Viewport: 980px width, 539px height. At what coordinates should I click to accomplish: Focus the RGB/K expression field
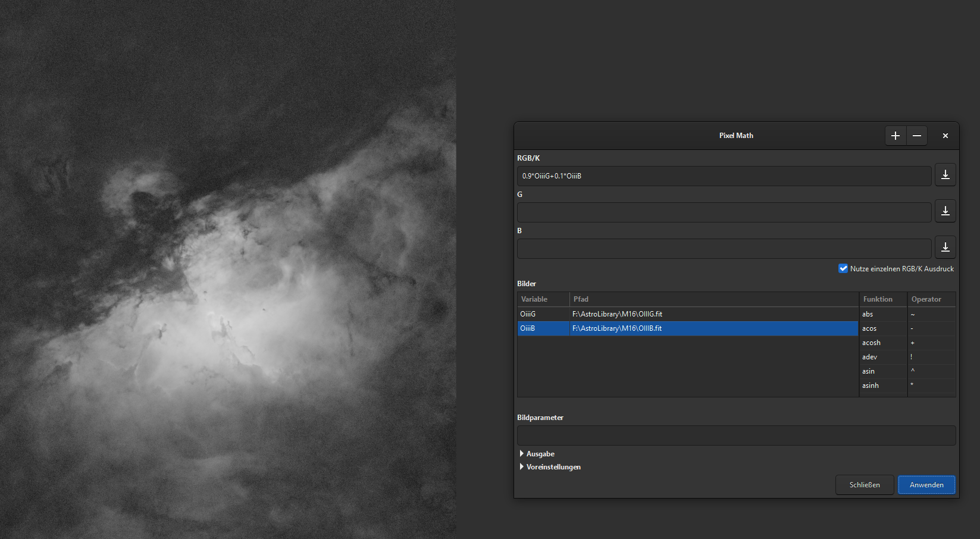[x=724, y=176]
